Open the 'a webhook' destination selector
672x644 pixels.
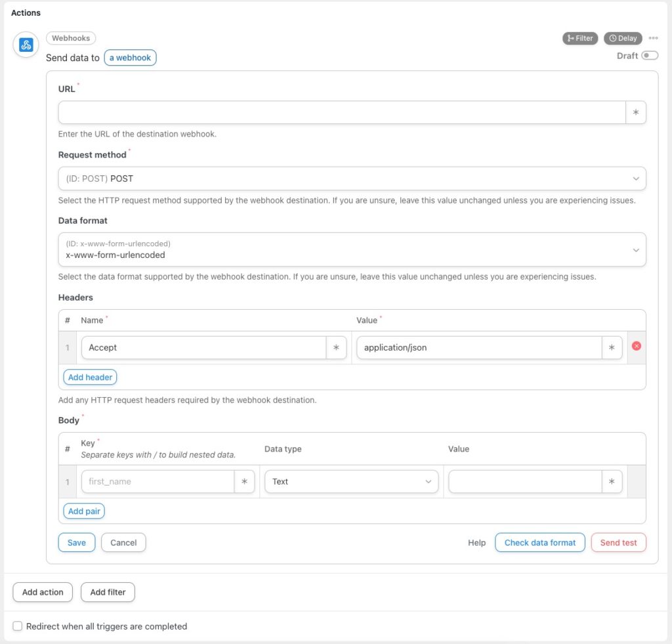tap(130, 58)
